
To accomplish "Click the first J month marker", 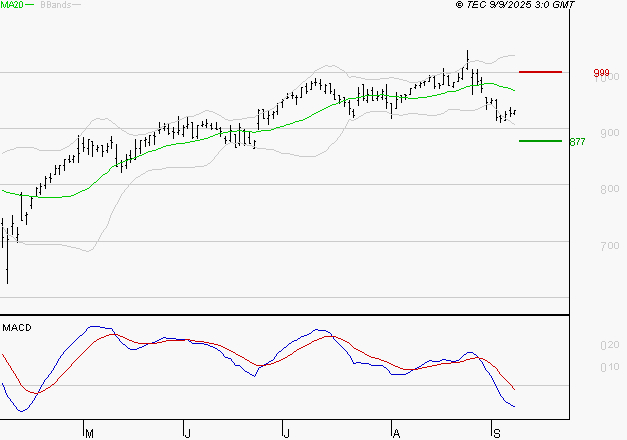I will 187,434.
